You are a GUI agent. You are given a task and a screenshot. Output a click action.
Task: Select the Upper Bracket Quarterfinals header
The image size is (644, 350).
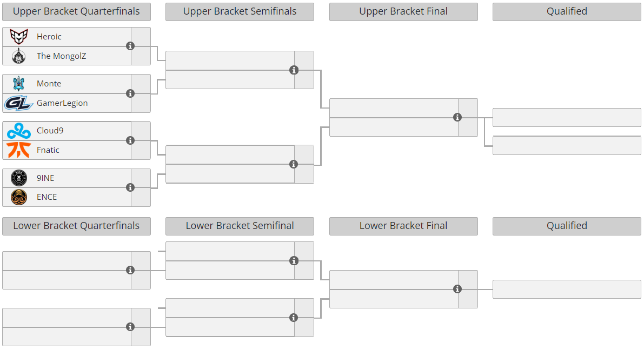[x=76, y=11]
